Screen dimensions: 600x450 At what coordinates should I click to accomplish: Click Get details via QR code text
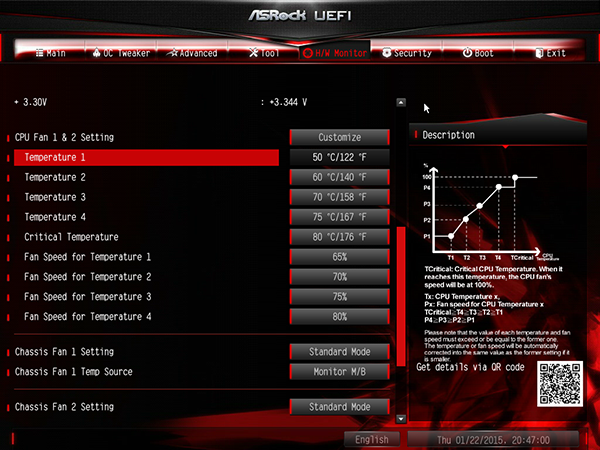(x=470, y=367)
